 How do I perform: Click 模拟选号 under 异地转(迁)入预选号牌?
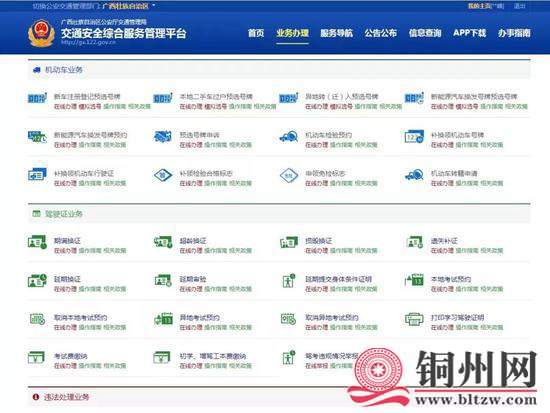click(341, 106)
